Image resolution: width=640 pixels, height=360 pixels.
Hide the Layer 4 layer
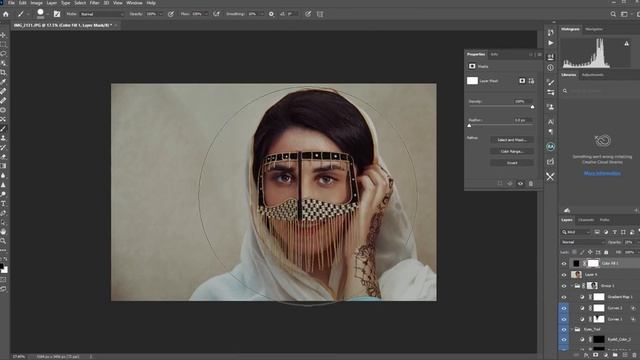coord(564,275)
